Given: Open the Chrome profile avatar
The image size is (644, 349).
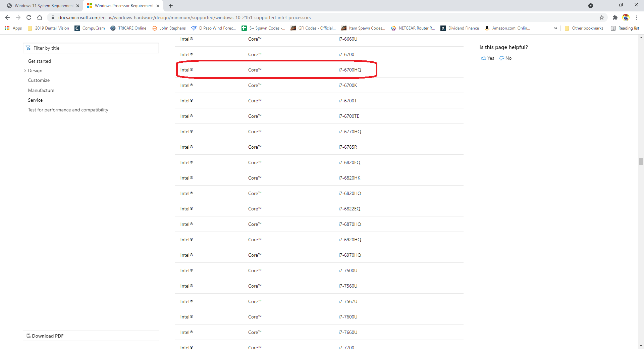Looking at the screenshot, I should pos(626,17).
